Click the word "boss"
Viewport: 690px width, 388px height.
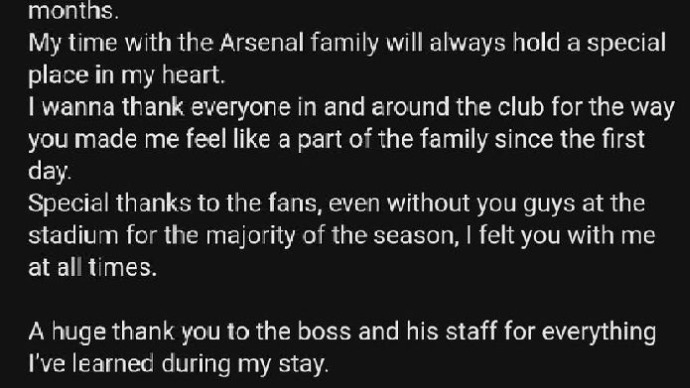(x=324, y=332)
